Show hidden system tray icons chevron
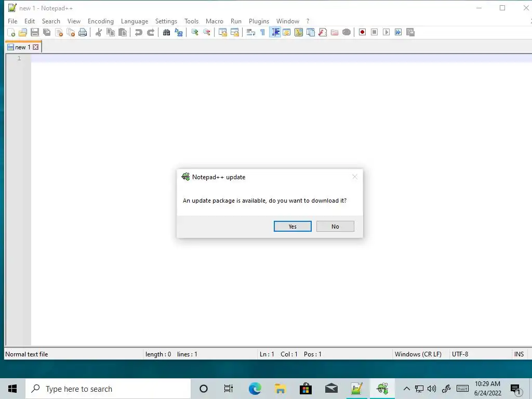 click(x=406, y=389)
